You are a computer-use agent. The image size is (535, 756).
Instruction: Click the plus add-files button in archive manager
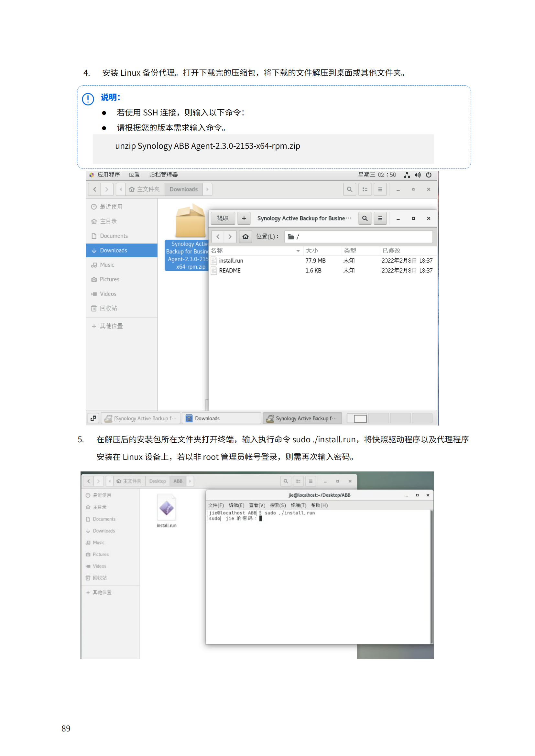pos(244,218)
